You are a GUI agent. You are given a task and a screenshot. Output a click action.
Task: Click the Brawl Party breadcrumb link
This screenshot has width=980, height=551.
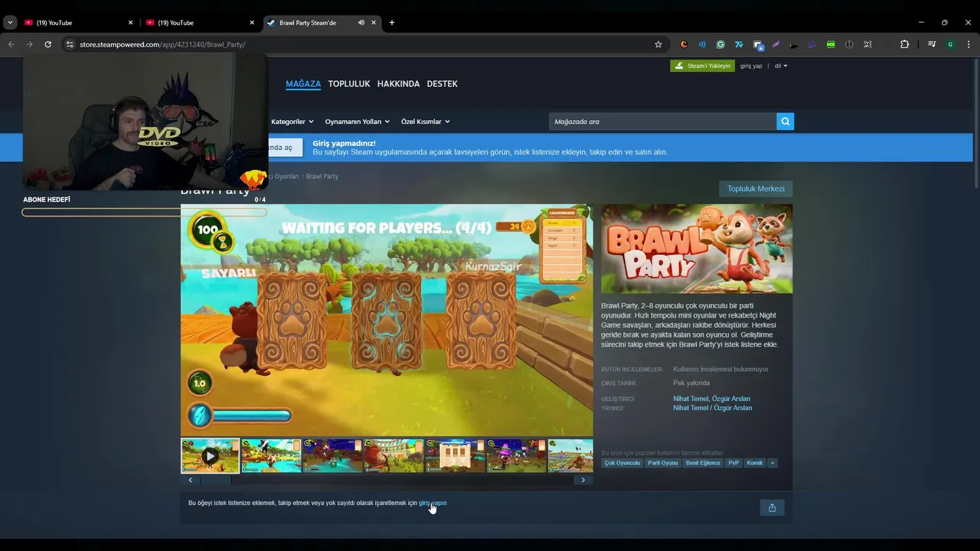322,176
